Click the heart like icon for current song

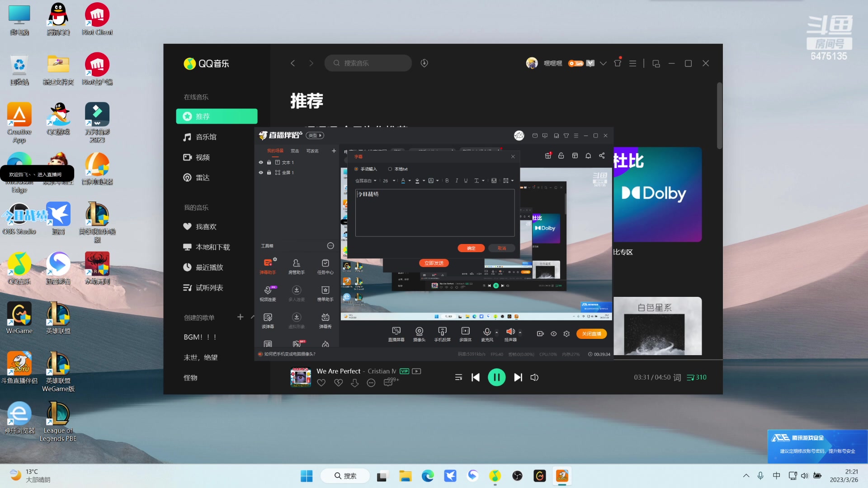point(321,383)
